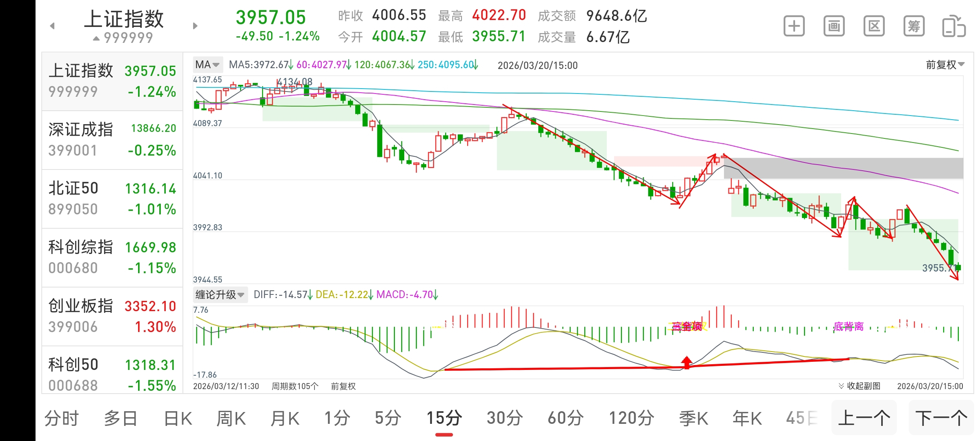Expand the 前复权 adjustment dropdown
Viewport: 980px width, 441px height.
(945, 65)
